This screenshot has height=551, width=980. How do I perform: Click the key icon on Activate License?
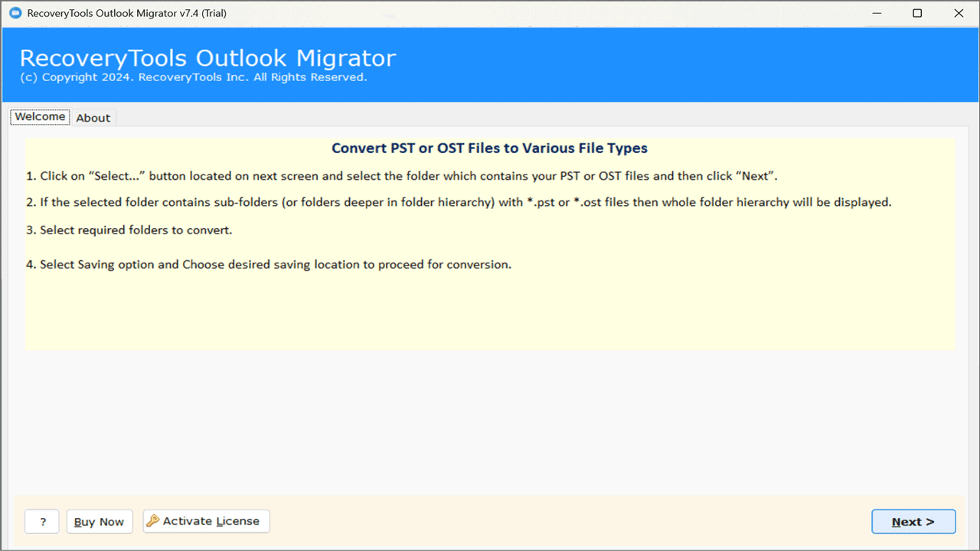tap(153, 521)
